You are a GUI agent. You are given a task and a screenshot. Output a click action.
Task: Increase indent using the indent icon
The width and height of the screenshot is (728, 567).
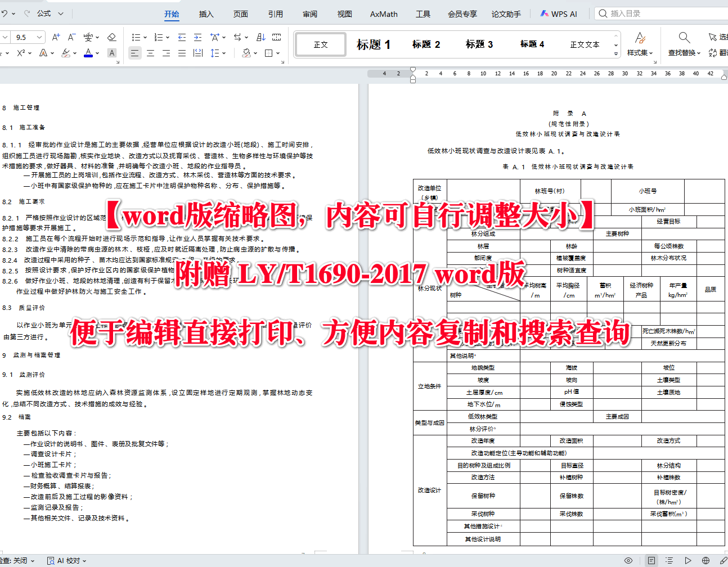pyautogui.click(x=196, y=37)
